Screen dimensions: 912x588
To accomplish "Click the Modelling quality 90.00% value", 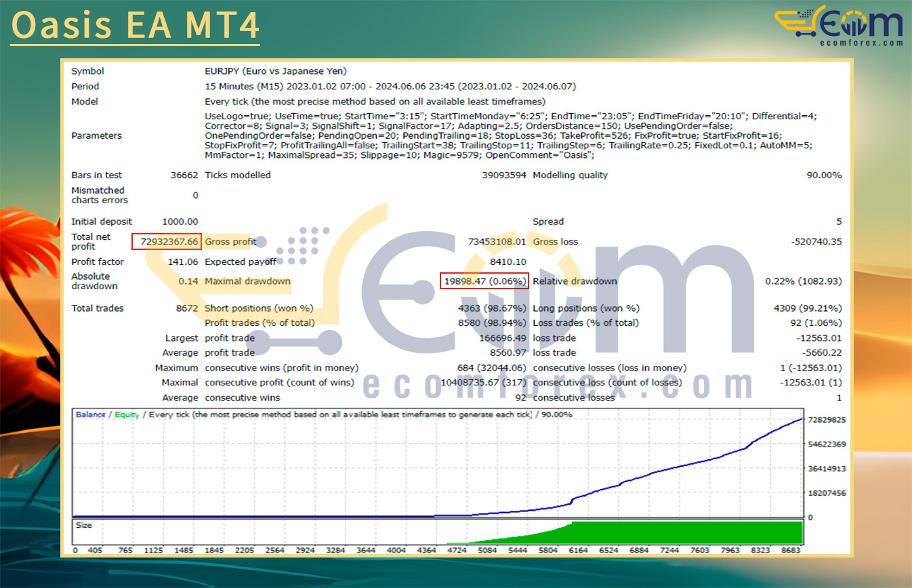I will 824,175.
